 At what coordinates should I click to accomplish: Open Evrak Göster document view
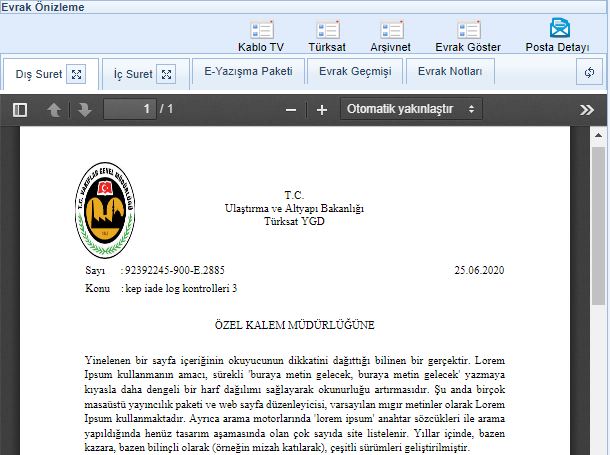[468, 30]
